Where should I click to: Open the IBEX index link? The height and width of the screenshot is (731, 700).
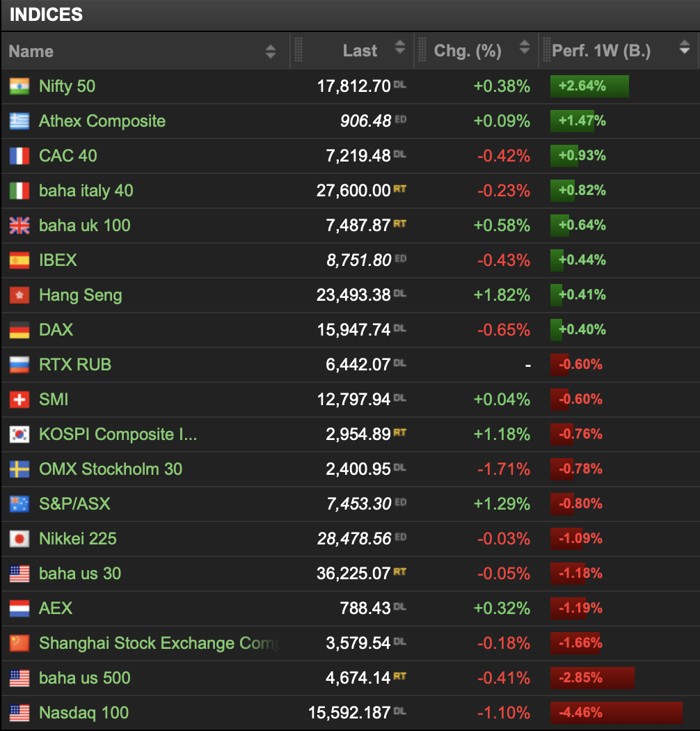pos(58,260)
